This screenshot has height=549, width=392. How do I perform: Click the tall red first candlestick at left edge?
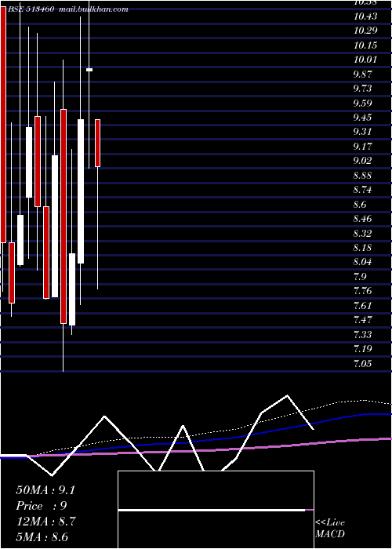click(x=3, y=124)
